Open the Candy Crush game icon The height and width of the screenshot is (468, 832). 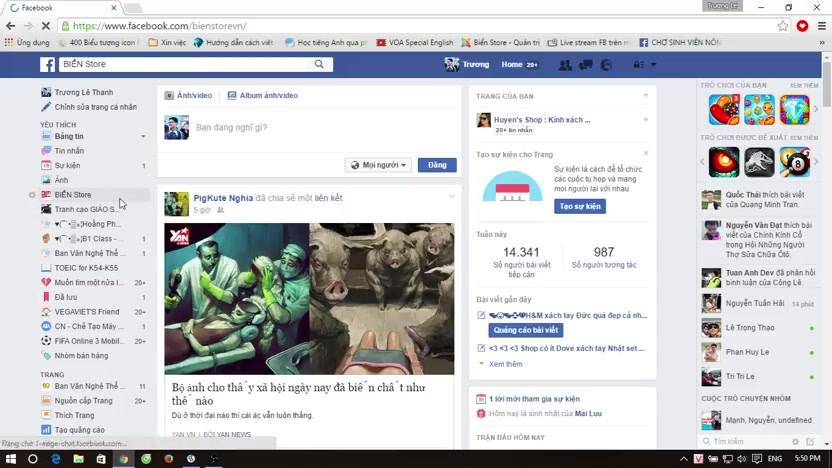(724, 110)
